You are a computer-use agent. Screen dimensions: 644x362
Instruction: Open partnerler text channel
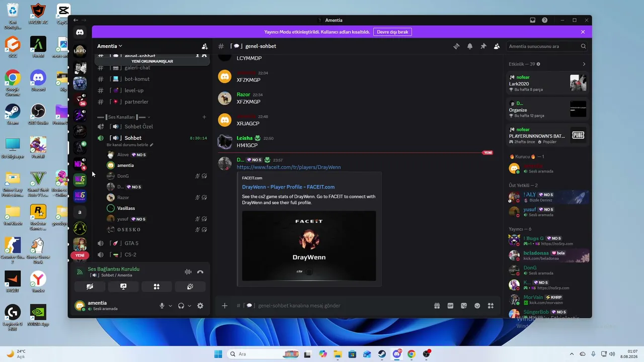[x=152, y=102]
